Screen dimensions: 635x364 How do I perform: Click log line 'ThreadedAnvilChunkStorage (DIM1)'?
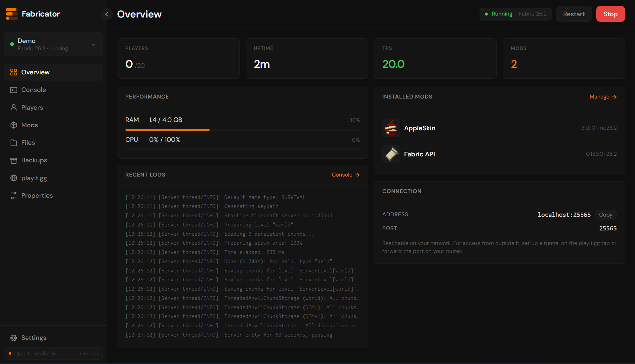coord(242,307)
